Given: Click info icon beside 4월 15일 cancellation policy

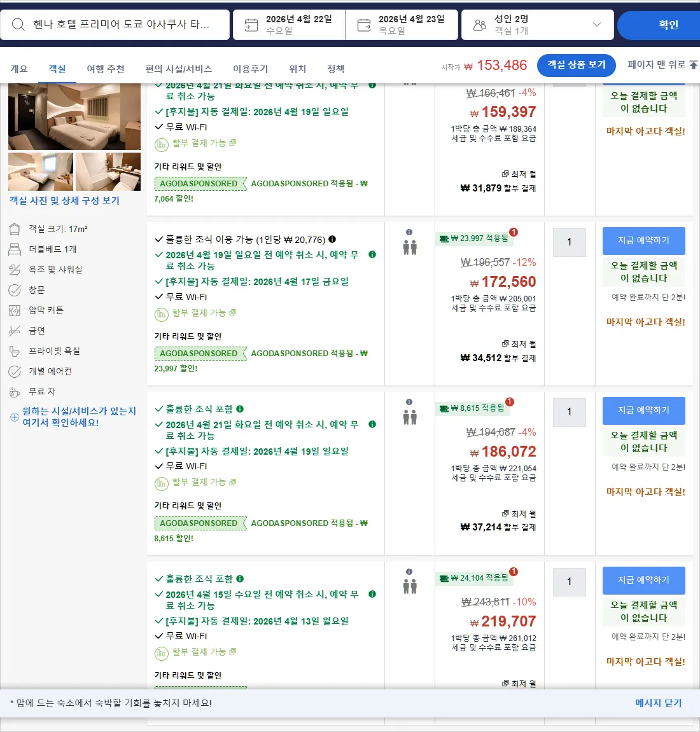Looking at the screenshot, I should coord(372,594).
